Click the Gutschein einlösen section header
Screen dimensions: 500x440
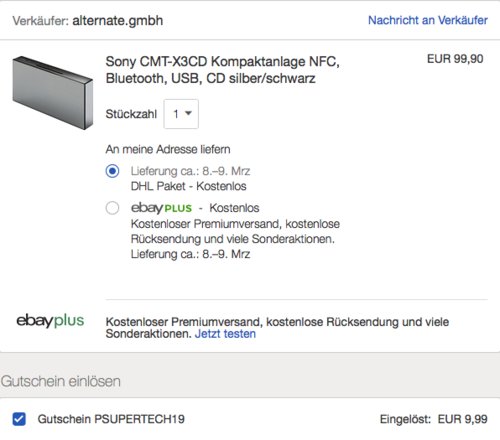click(61, 381)
